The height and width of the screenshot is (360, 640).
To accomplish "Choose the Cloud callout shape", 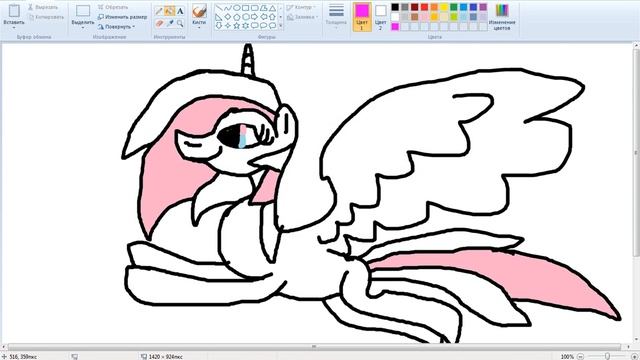I will pos(272,26).
